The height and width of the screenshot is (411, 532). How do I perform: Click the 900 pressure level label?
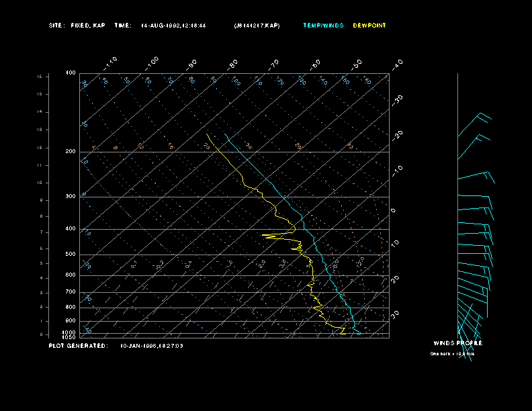[x=71, y=321]
